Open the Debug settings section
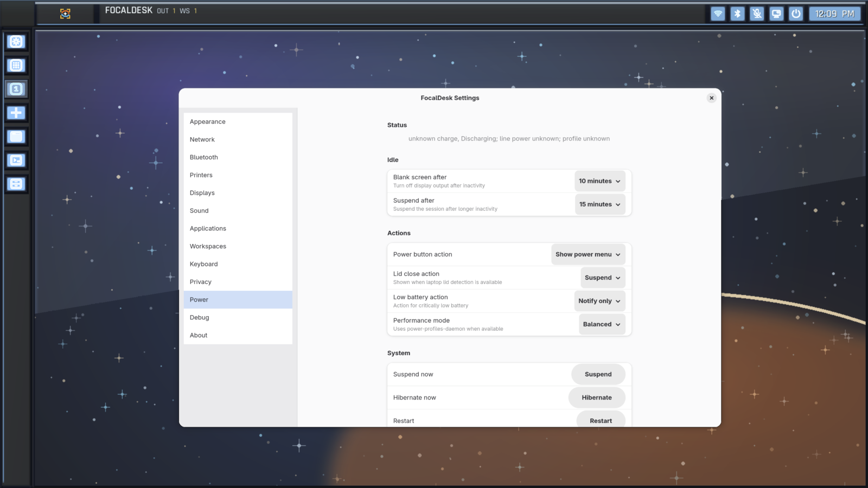Image resolution: width=868 pixels, height=488 pixels. point(238,318)
